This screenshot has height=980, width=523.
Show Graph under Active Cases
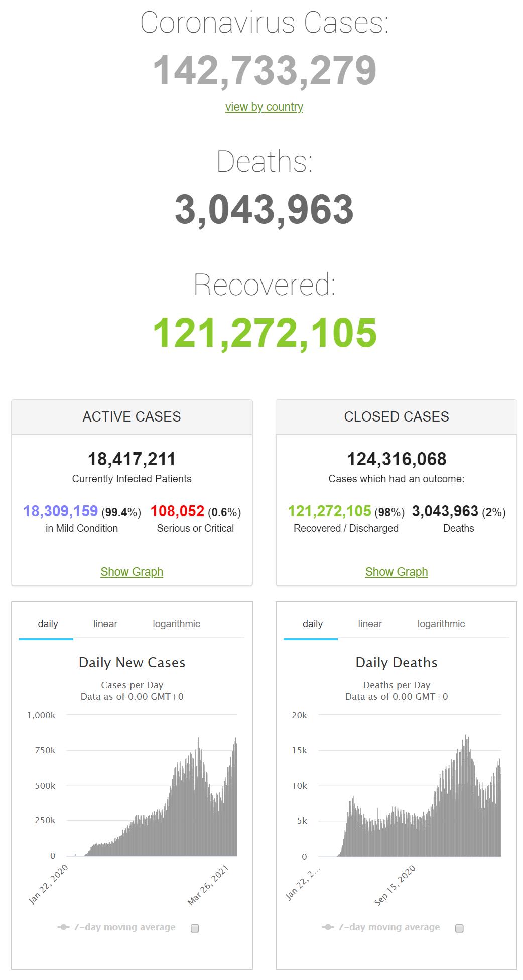pos(132,572)
